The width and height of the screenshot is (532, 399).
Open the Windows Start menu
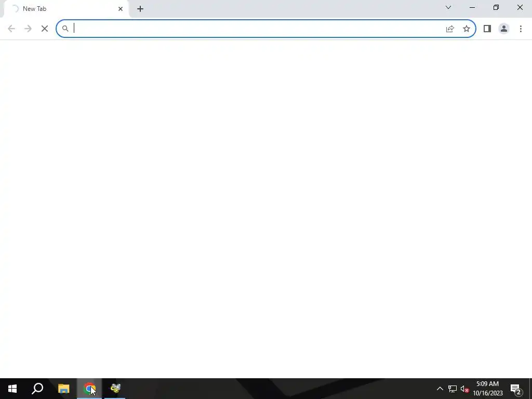point(12,389)
